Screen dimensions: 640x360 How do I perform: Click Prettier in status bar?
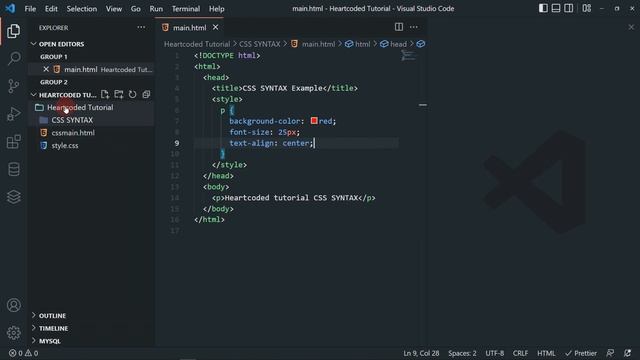[581, 353]
